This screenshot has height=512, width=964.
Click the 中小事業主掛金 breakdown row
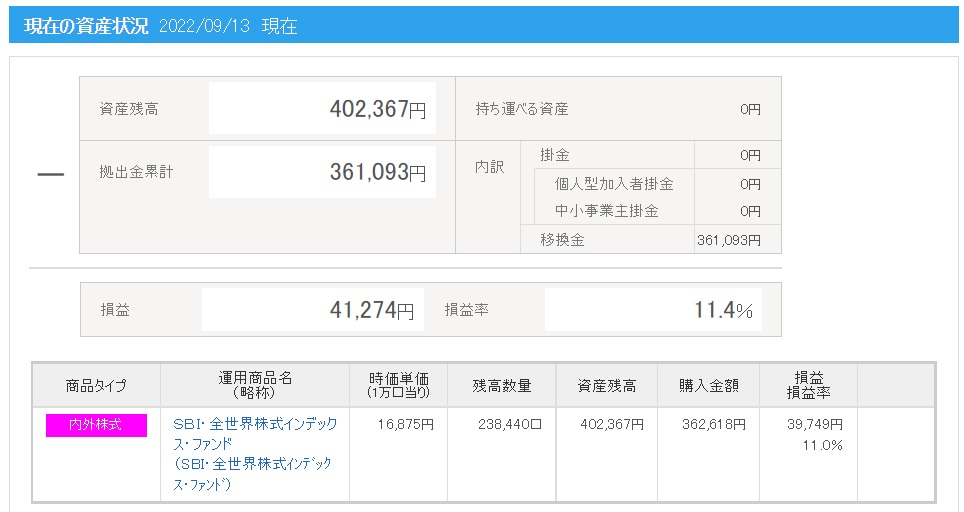tap(607, 211)
